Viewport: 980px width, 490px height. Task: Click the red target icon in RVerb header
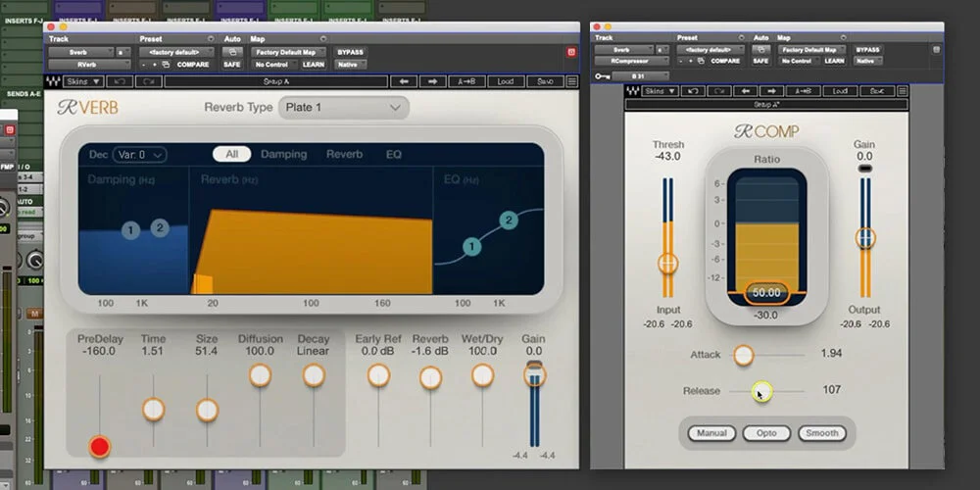571,53
